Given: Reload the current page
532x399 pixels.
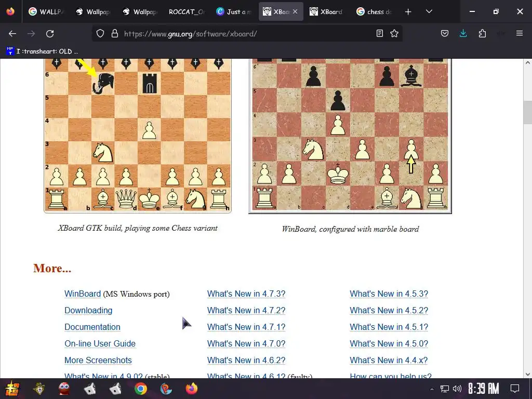Looking at the screenshot, I should pyautogui.click(x=50, y=34).
